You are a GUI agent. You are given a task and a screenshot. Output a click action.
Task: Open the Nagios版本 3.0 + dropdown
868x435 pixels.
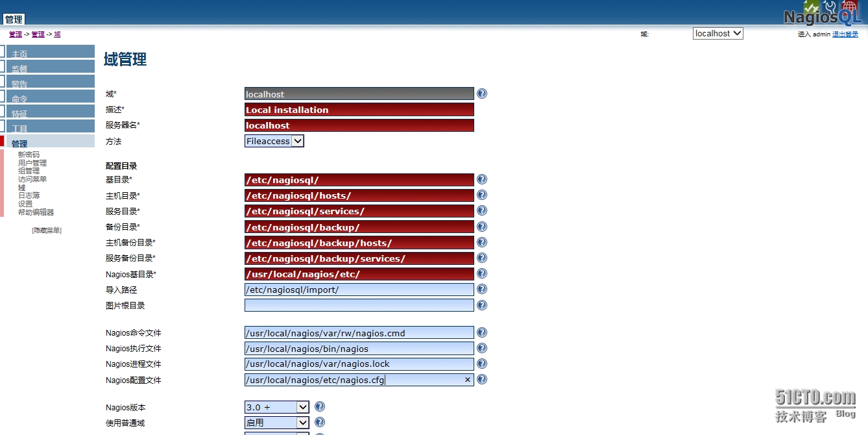(x=277, y=407)
